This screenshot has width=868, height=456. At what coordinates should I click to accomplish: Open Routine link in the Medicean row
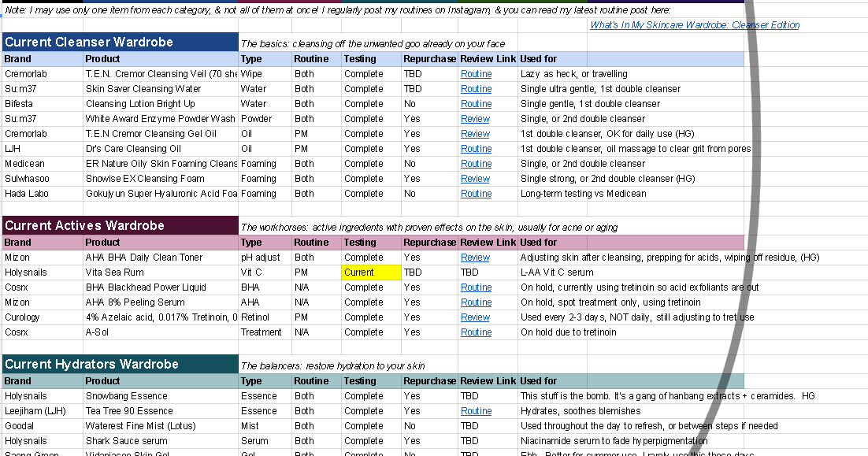[476, 164]
